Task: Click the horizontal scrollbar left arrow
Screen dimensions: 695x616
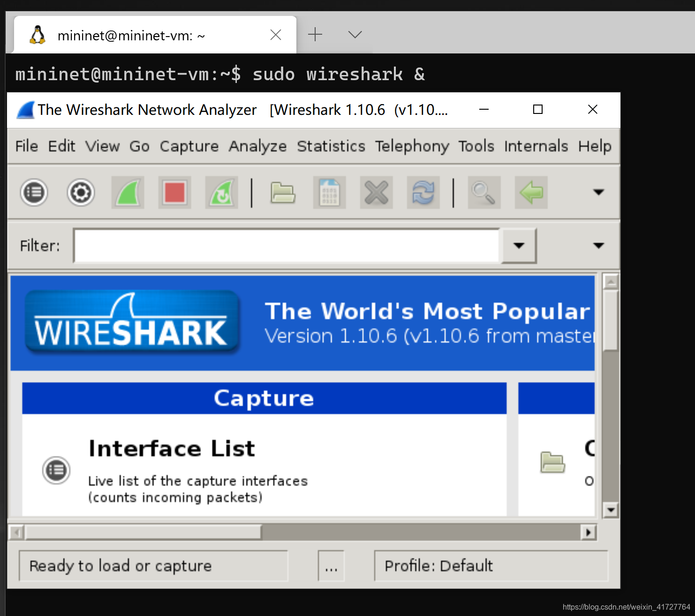Action: (17, 532)
